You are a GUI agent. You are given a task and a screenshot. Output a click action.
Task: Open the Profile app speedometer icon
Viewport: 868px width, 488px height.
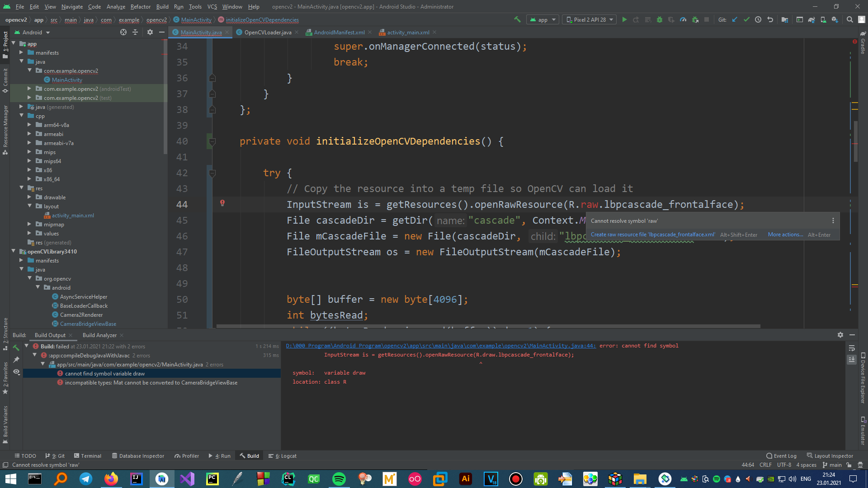(x=683, y=19)
